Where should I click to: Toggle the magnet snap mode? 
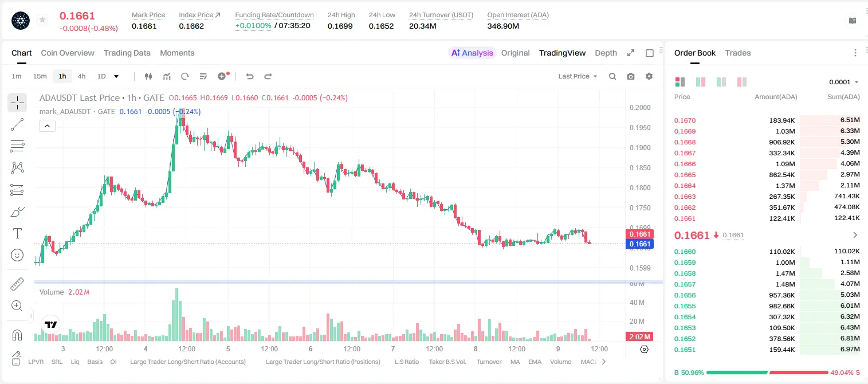17,335
